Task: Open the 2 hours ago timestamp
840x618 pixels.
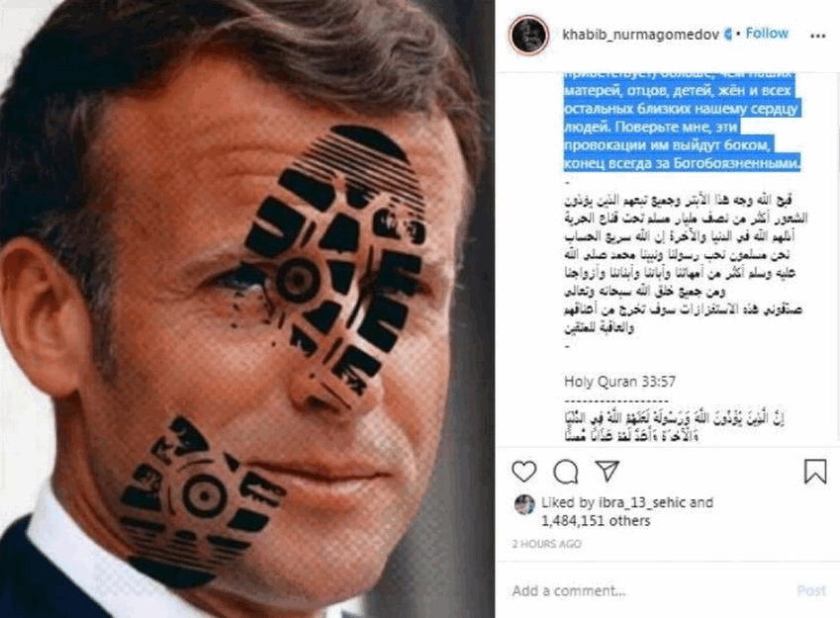Action: pos(546,544)
